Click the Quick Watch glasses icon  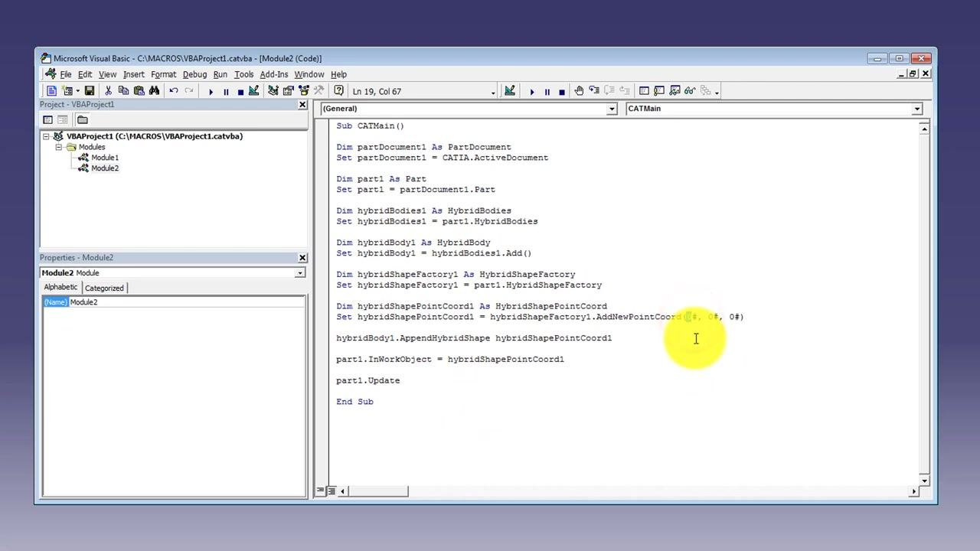pyautogui.click(x=690, y=91)
